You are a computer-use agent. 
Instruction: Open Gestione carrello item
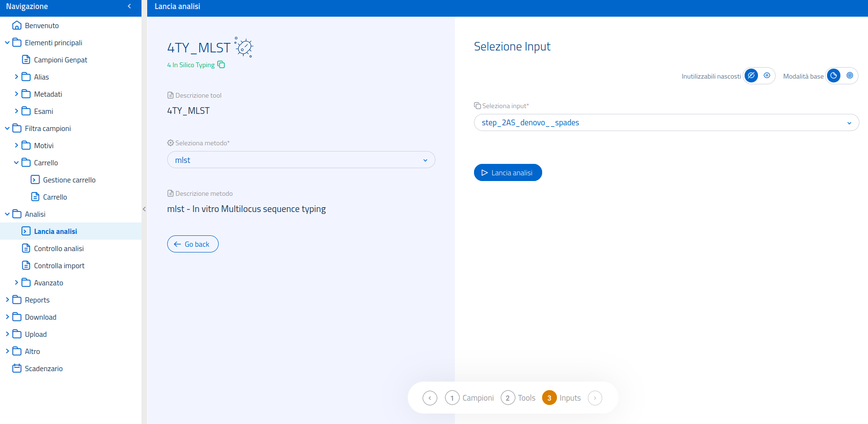tap(69, 180)
